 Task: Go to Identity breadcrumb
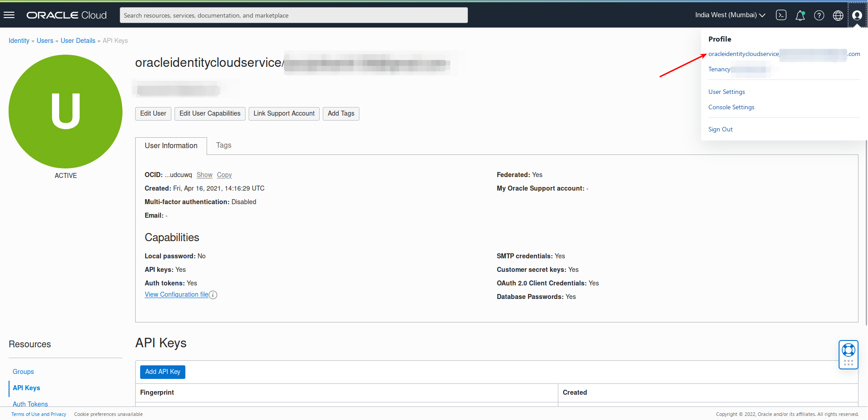pos(19,41)
